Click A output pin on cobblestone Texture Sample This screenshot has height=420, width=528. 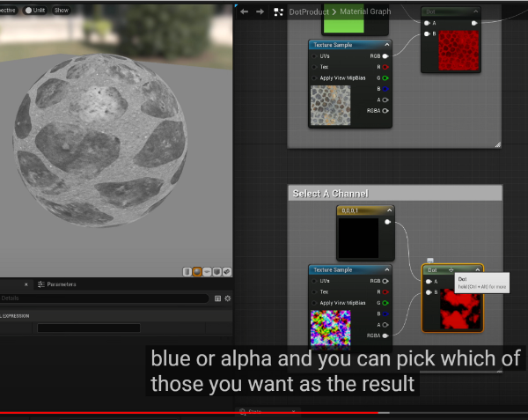pyautogui.click(x=385, y=100)
